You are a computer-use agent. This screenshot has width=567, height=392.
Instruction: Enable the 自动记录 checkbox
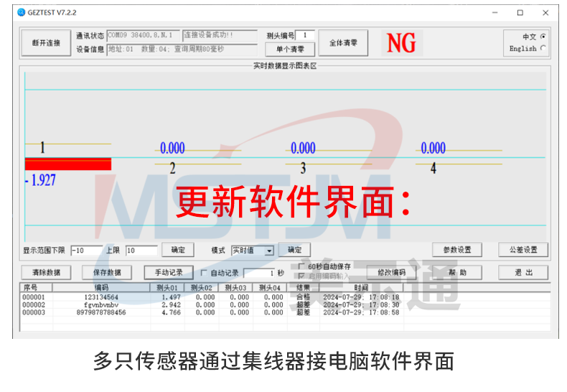tap(204, 273)
